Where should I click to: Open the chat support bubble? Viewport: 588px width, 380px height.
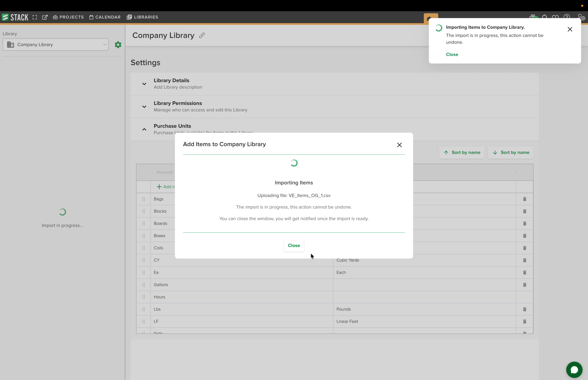574,370
